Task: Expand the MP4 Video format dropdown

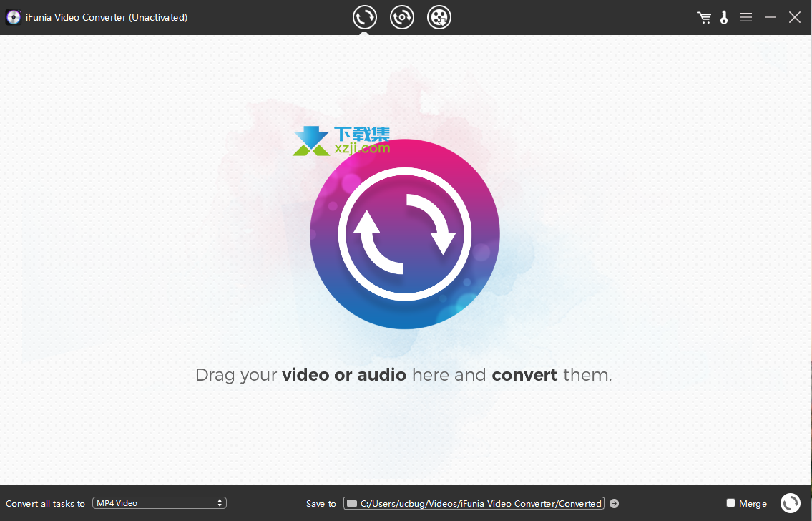Action: [159, 503]
